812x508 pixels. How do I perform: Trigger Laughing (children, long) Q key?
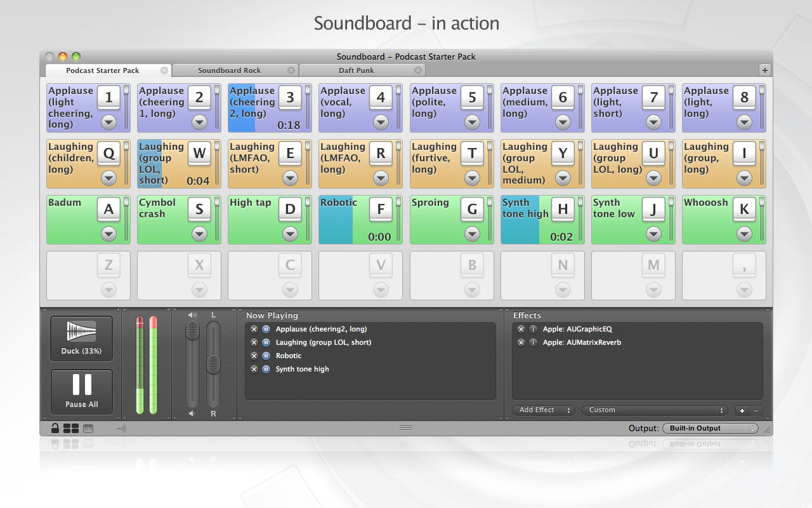coord(108,153)
